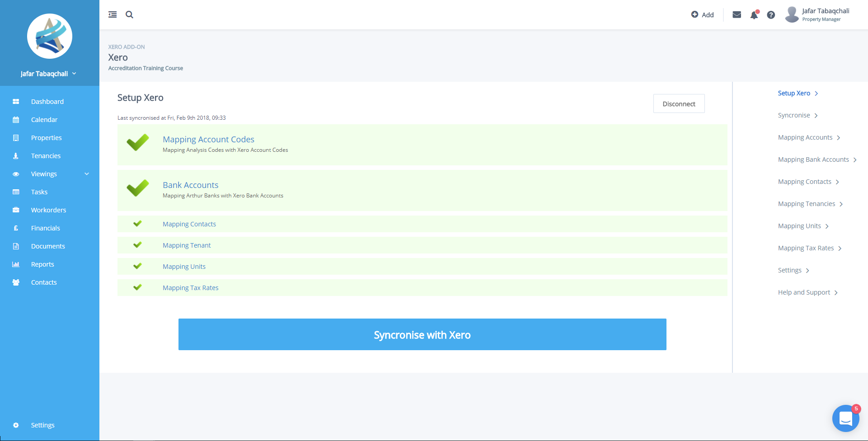Click the Add label in top bar
Screen dimensions: 868x441
tap(708, 15)
